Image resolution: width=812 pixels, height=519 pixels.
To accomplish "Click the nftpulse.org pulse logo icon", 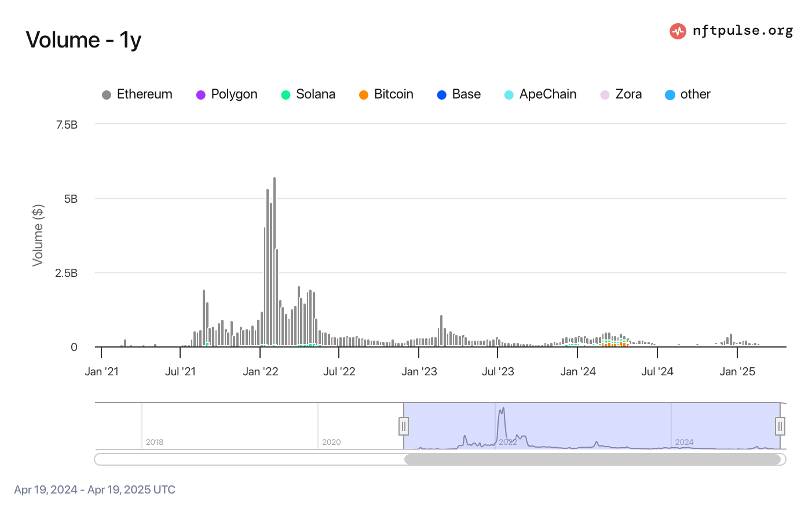I will coord(678,31).
